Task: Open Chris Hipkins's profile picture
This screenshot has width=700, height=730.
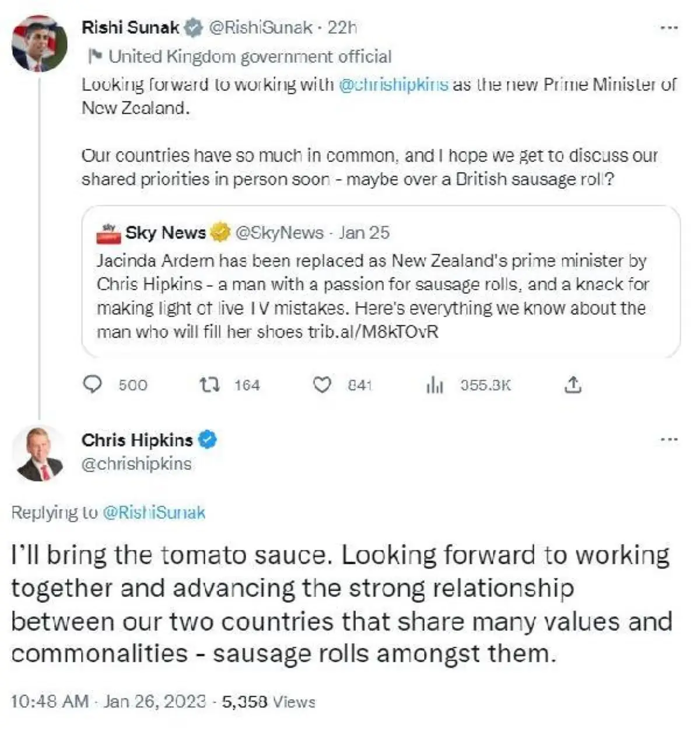Action: [x=40, y=453]
